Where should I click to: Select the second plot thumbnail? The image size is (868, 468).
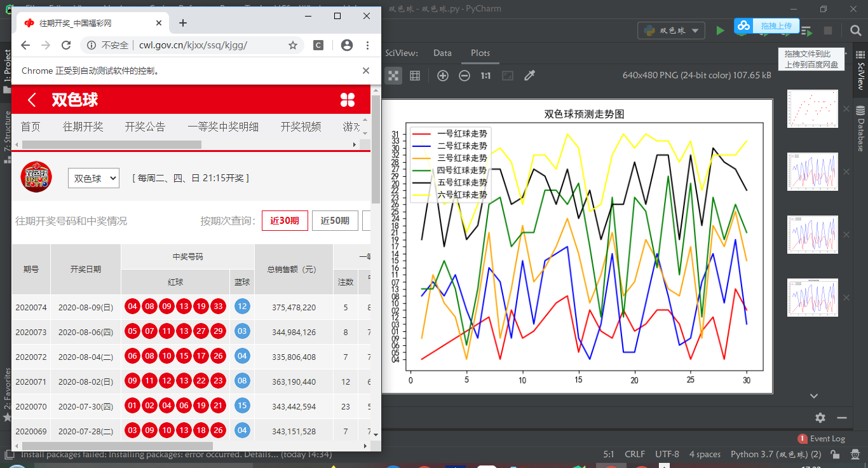[x=812, y=172]
